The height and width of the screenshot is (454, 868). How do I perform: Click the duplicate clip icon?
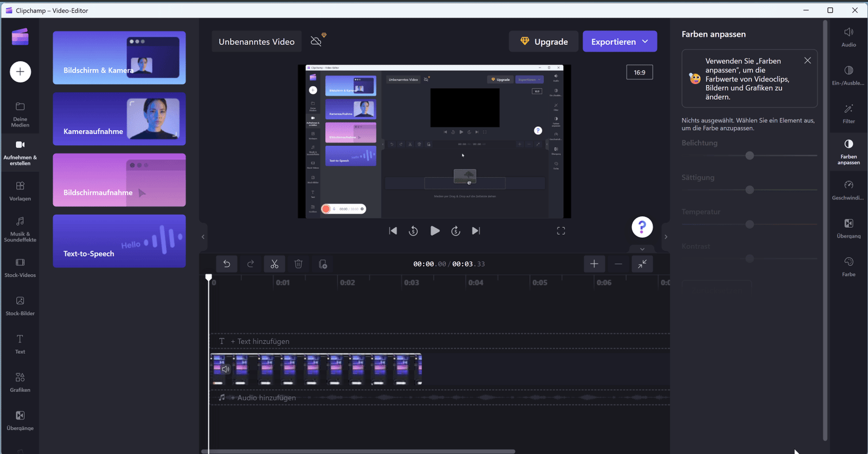click(323, 264)
